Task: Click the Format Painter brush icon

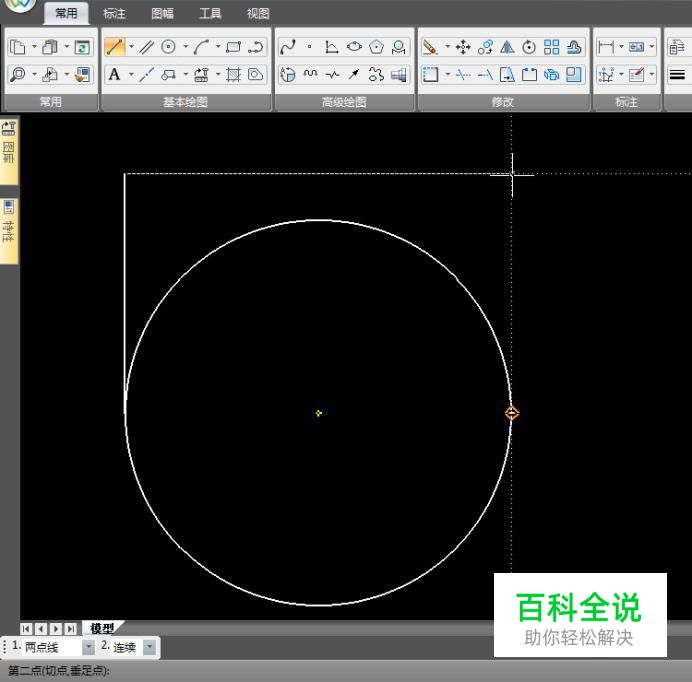Action: [82, 74]
